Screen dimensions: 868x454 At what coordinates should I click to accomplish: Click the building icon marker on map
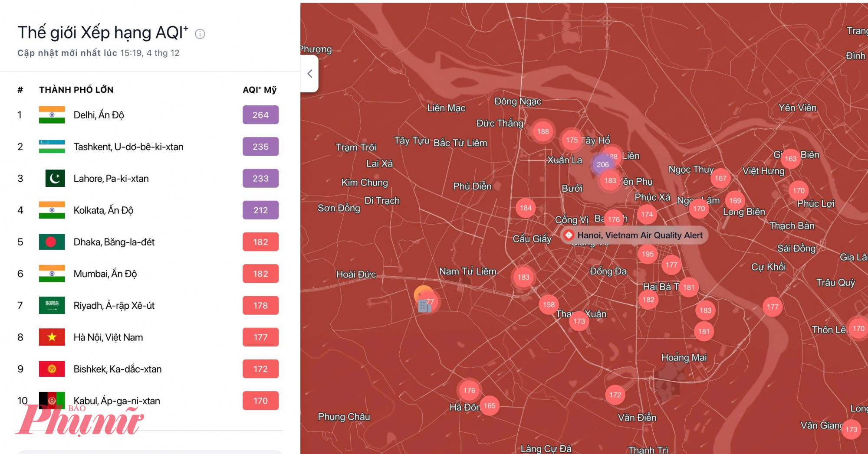pyautogui.click(x=424, y=306)
